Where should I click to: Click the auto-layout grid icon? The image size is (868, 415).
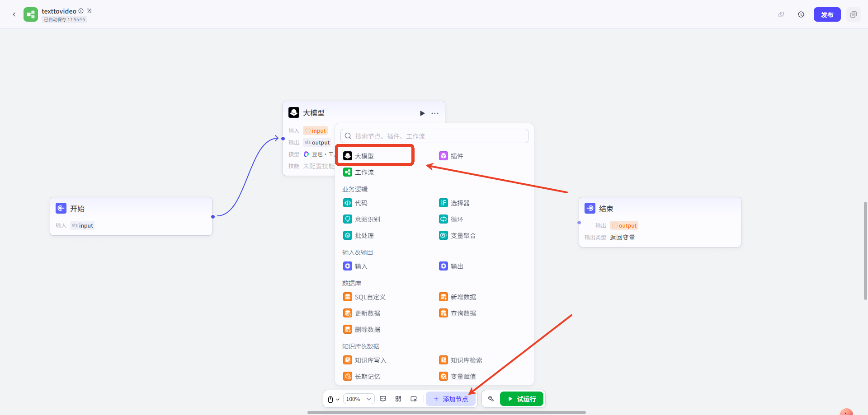(398, 399)
